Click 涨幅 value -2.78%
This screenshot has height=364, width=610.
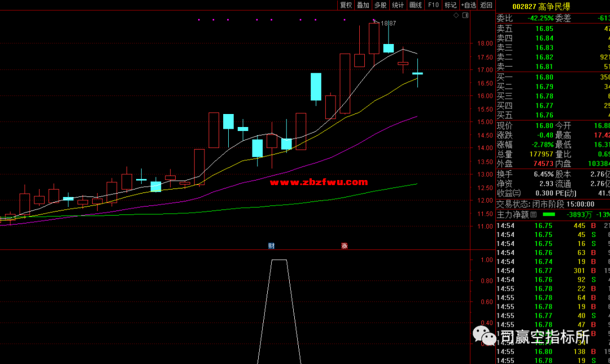[x=543, y=144]
